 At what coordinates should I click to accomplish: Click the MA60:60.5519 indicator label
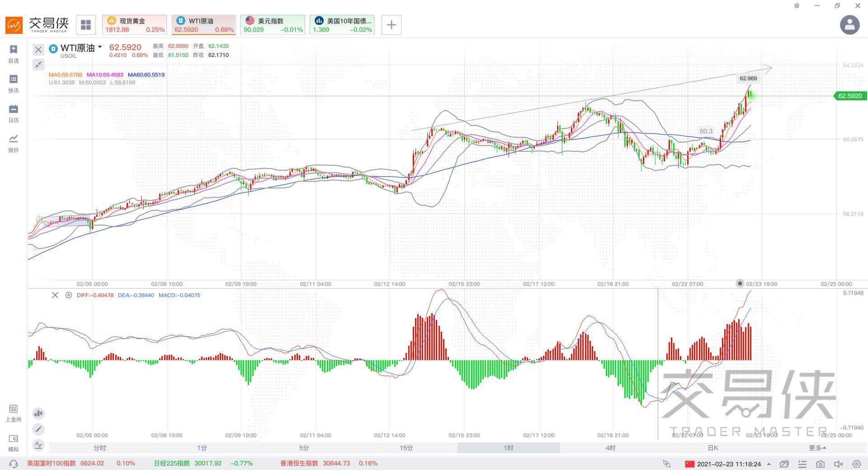click(146, 75)
